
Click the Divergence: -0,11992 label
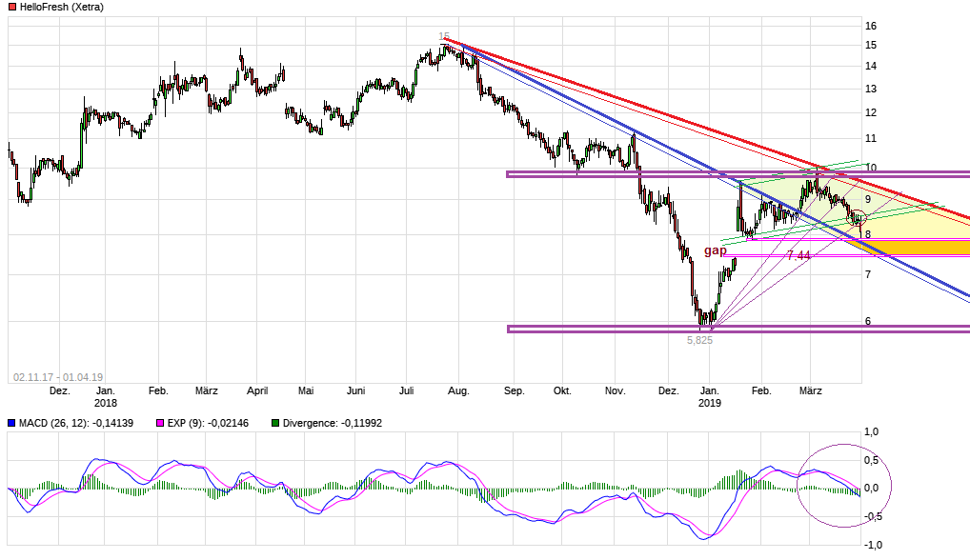click(x=333, y=424)
